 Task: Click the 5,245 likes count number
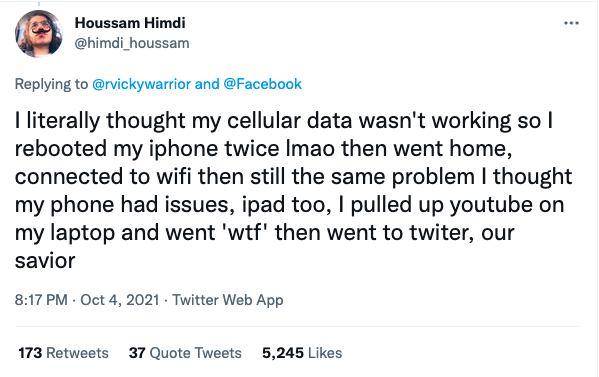283,353
